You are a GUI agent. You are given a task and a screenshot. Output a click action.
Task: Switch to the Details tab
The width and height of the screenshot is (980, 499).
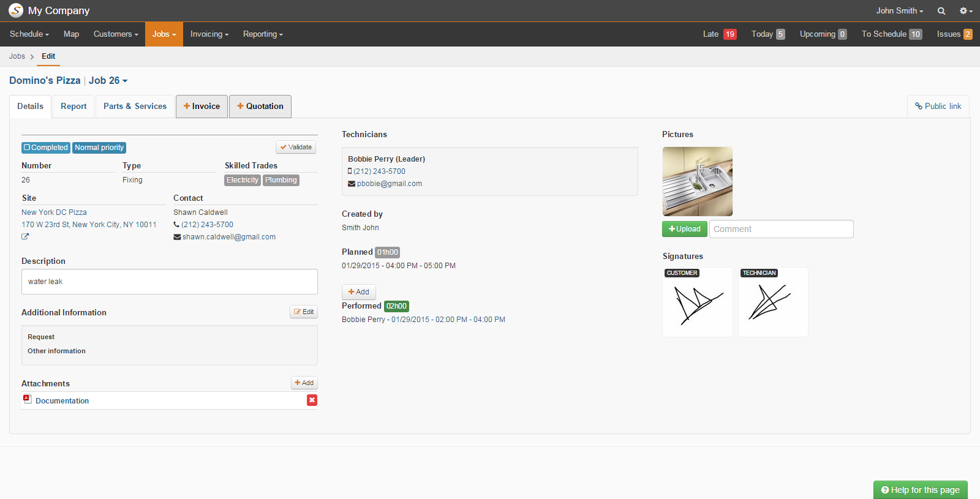click(x=30, y=107)
